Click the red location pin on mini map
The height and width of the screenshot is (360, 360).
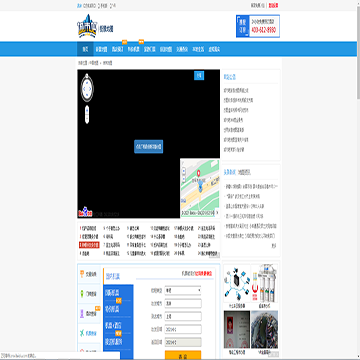coord(199,173)
